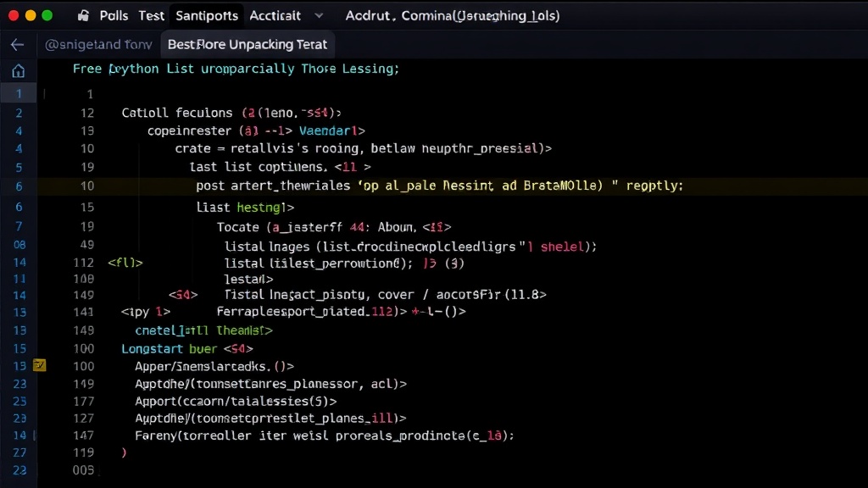Click the 'Apport(ccaorn/taialessies(5)>' line

[x=236, y=401]
